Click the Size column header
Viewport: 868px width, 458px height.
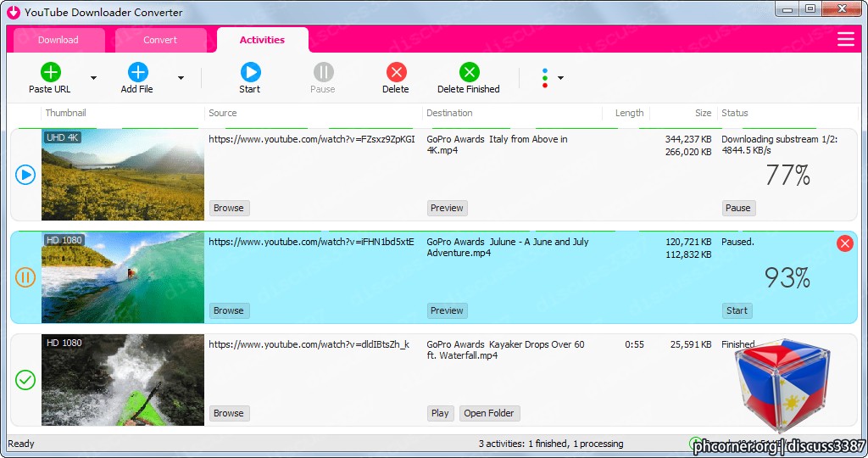tap(703, 113)
